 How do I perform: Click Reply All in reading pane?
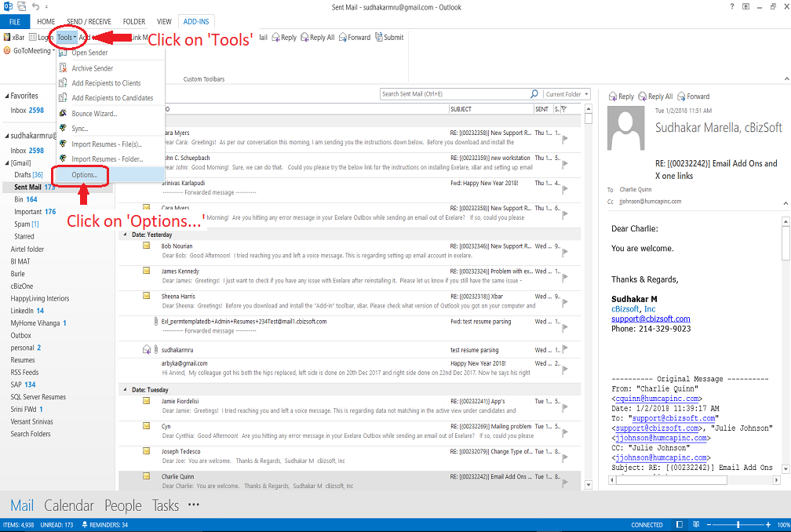coord(656,97)
